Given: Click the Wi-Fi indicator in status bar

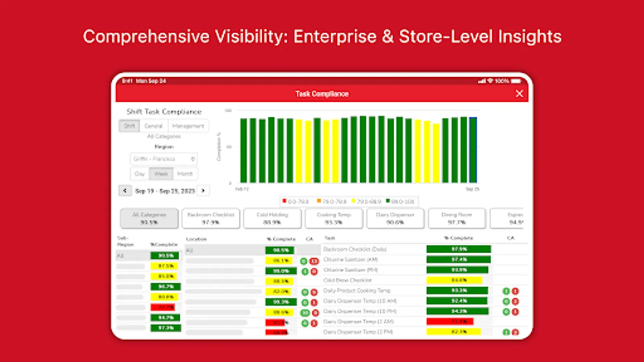Looking at the screenshot, I should click(x=490, y=81).
